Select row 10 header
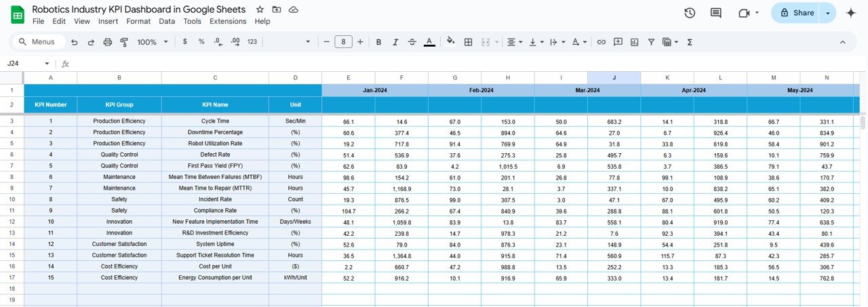Screen dimensions: 868x307 [x=12, y=200]
